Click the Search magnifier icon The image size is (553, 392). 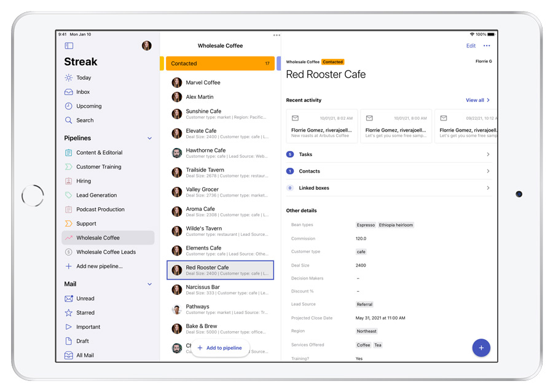[x=68, y=120]
